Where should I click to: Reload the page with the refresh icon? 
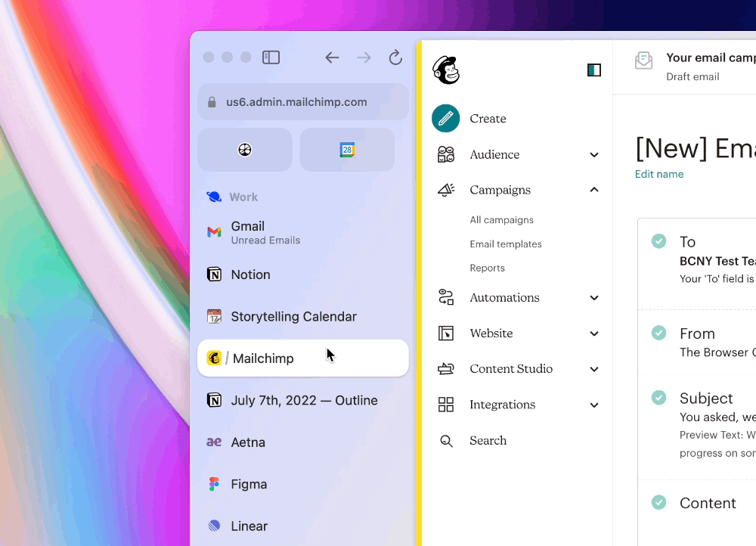click(x=396, y=57)
